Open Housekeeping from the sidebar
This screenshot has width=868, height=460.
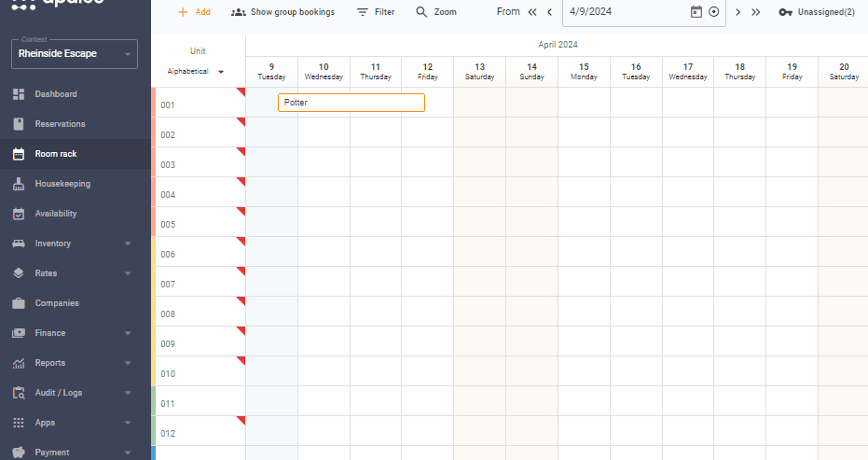(x=62, y=184)
